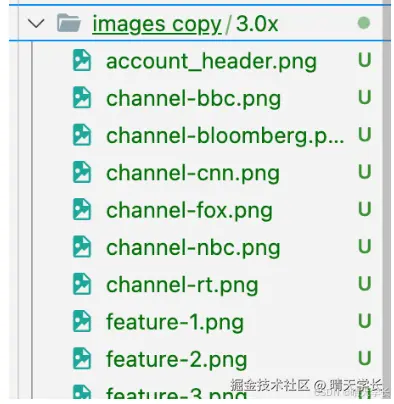Open feature-1.png file

click(x=175, y=323)
